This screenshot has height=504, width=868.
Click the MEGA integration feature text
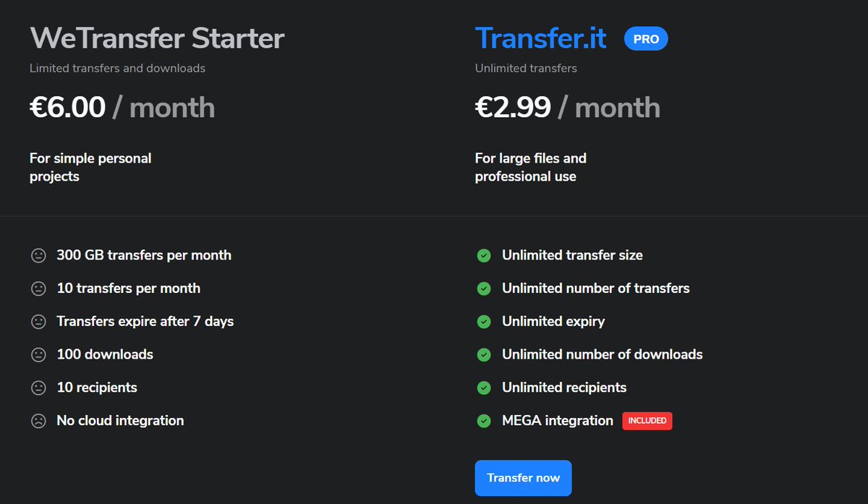pos(558,420)
